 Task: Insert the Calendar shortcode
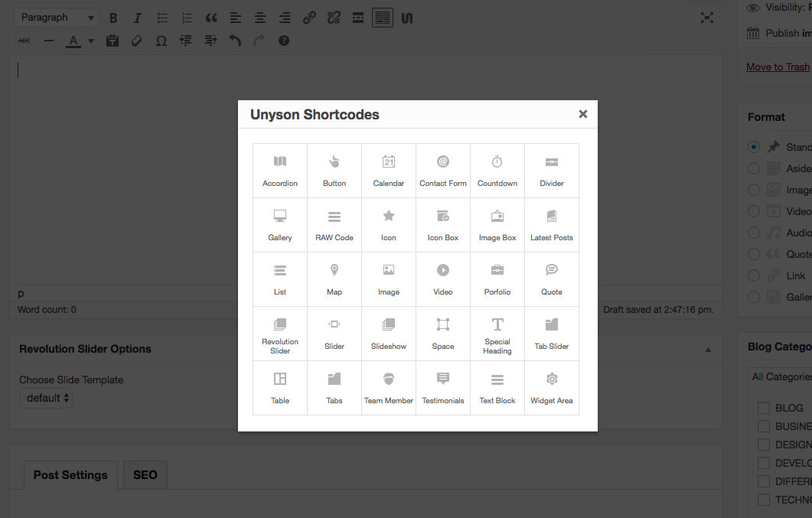pos(389,171)
